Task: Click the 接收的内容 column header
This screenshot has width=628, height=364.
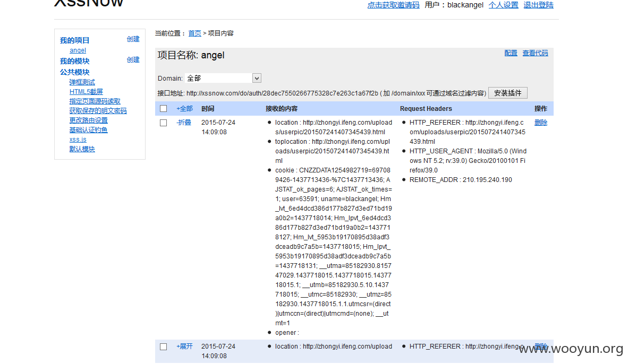Action: tap(282, 109)
